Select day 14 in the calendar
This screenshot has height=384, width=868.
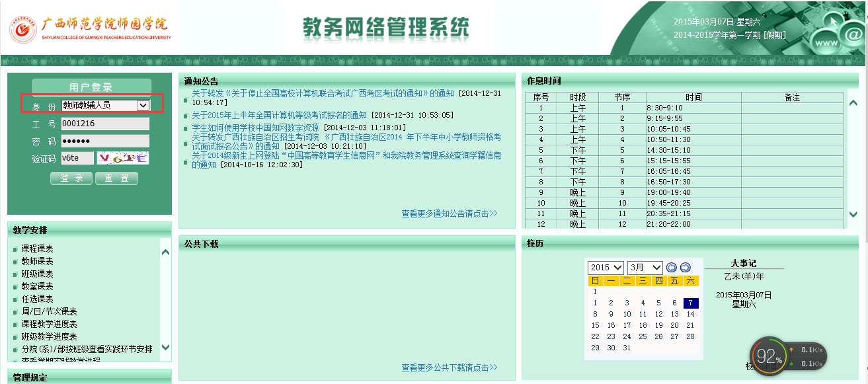click(x=690, y=315)
